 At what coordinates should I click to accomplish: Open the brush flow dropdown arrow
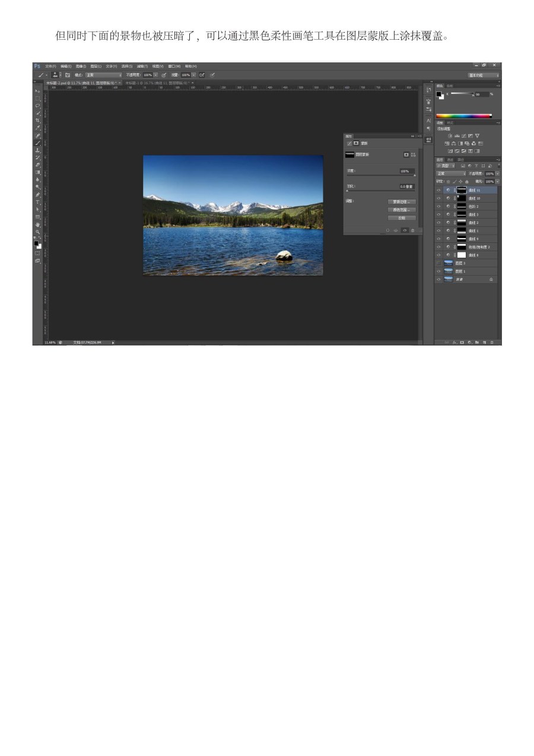click(193, 75)
